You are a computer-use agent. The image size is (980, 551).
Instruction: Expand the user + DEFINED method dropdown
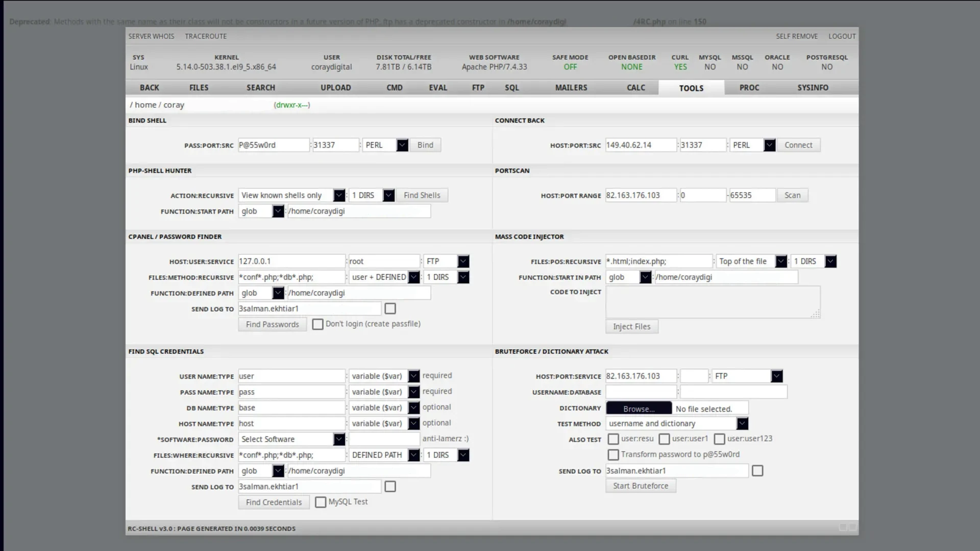384,277
